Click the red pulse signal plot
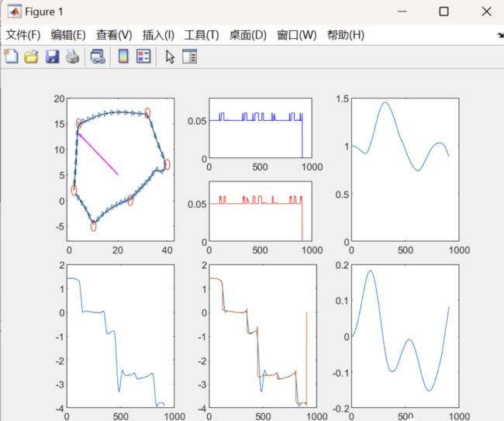Screen dimensions: 504x421 [261, 211]
